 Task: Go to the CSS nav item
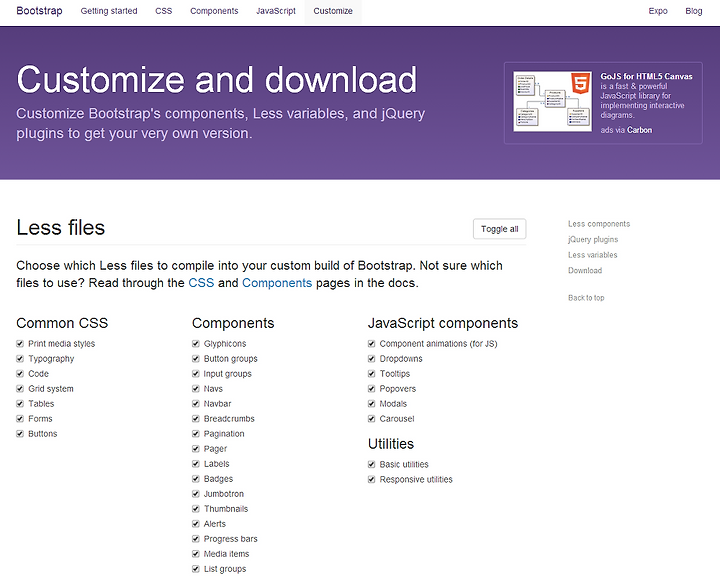coord(163,11)
